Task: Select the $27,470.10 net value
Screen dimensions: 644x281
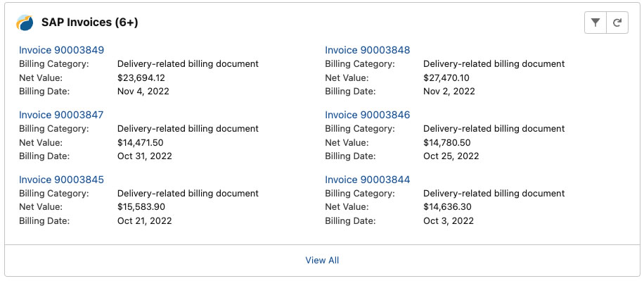Action: coord(446,77)
